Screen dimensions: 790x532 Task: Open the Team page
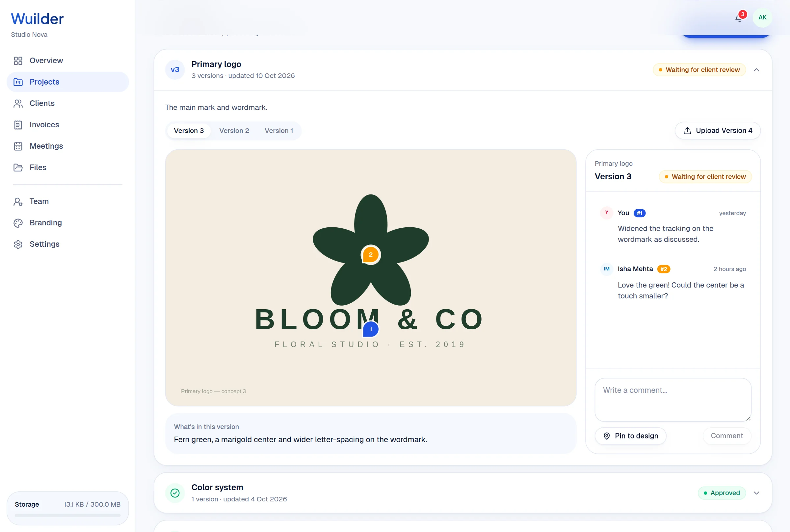coord(67,201)
